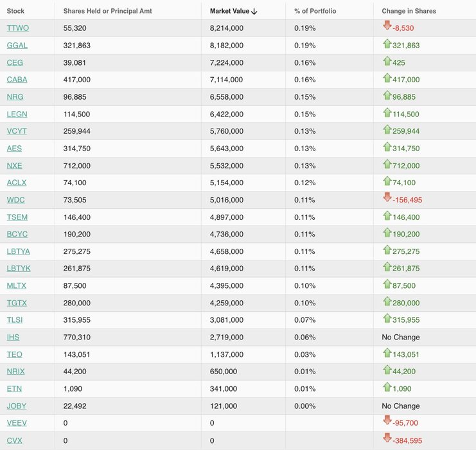Viewport: 476px width, 450px height.
Task: Open the AES stock link
Action: [x=14, y=148]
